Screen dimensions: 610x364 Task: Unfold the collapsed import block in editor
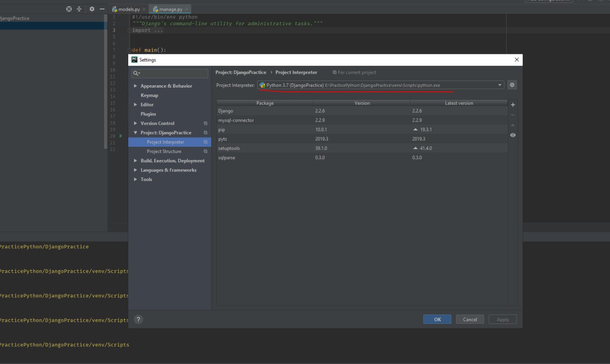point(130,30)
